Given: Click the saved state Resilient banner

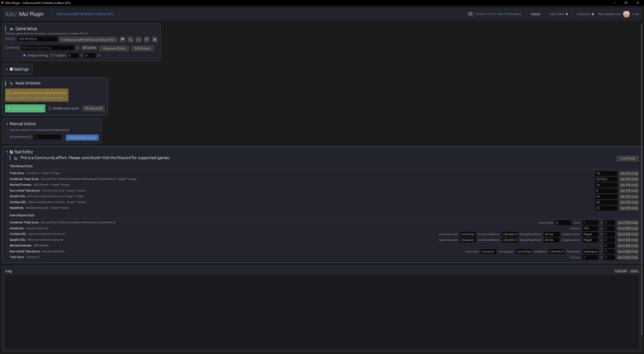Looking at the screenshot, I should click(x=36, y=95).
